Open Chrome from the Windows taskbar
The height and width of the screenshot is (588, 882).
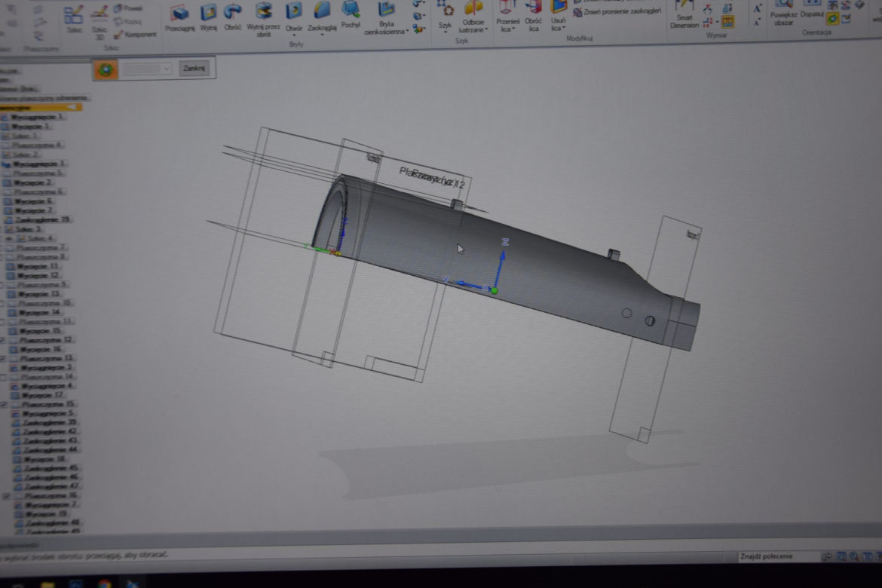tap(105, 583)
